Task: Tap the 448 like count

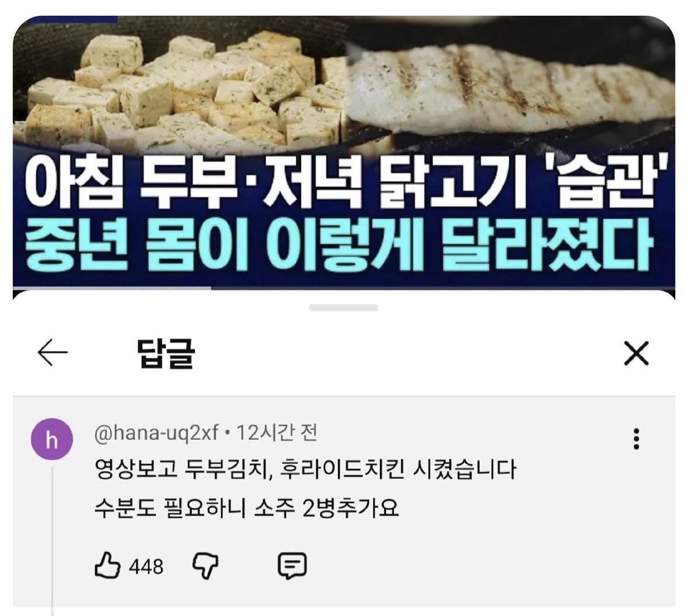Action: click(x=146, y=566)
